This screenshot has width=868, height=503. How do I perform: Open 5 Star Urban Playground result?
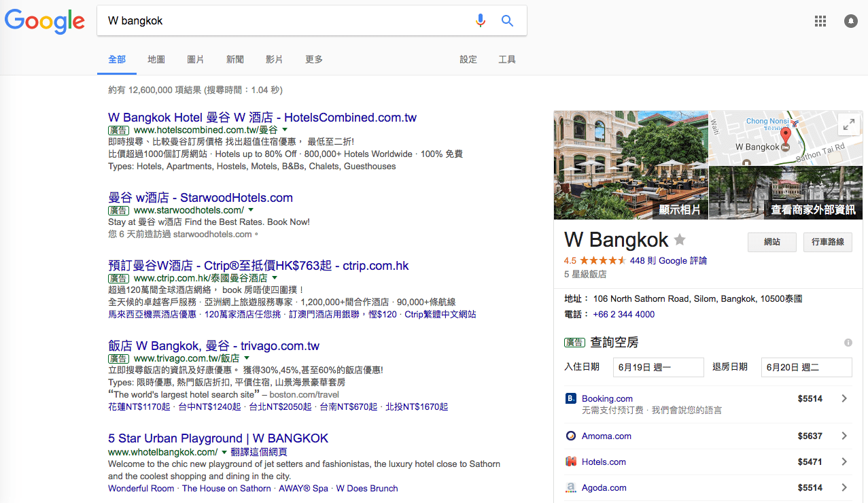[x=218, y=438]
